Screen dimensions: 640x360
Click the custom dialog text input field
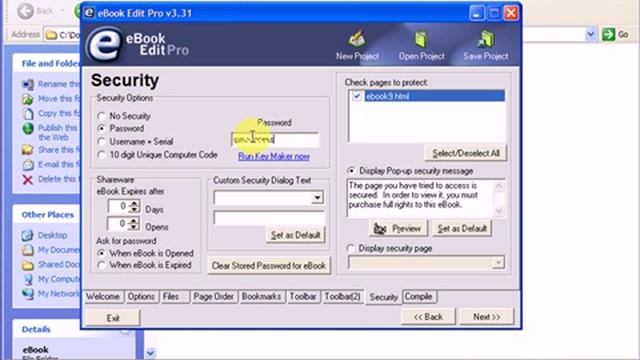(x=269, y=218)
